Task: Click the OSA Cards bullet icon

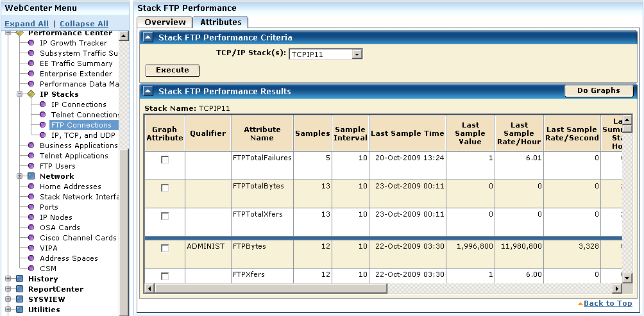Action: [x=31, y=228]
